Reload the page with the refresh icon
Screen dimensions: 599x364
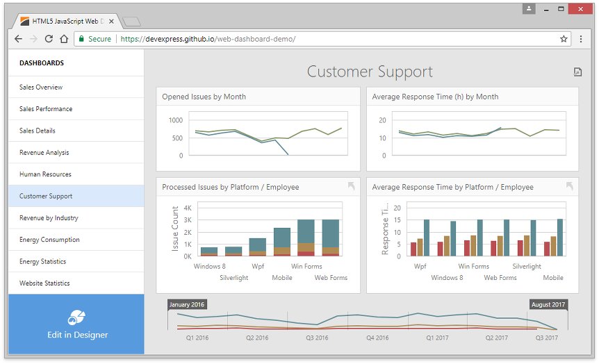click(x=49, y=39)
